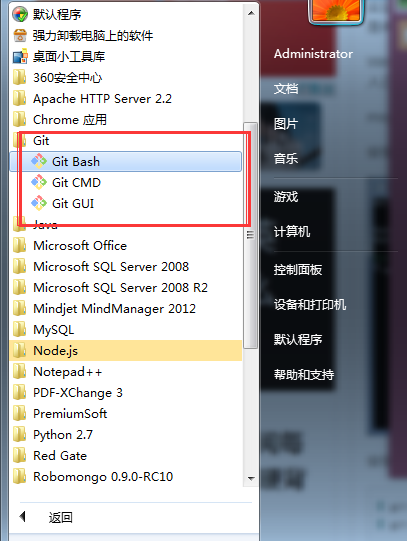407x541 pixels.
Task: Open 图片 in the right pane
Action: (x=286, y=124)
